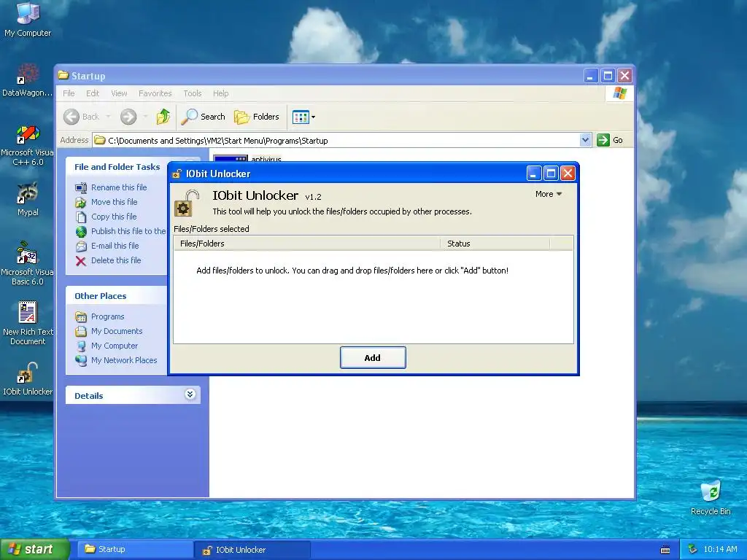Open Edit menu in Startup window
This screenshot has height=560, width=747.
point(93,93)
